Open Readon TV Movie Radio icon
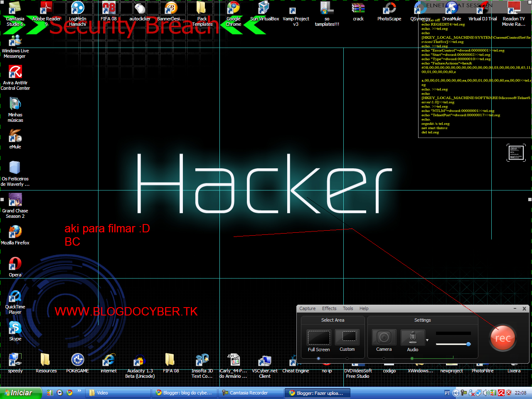The image size is (532, 399). tap(514, 14)
